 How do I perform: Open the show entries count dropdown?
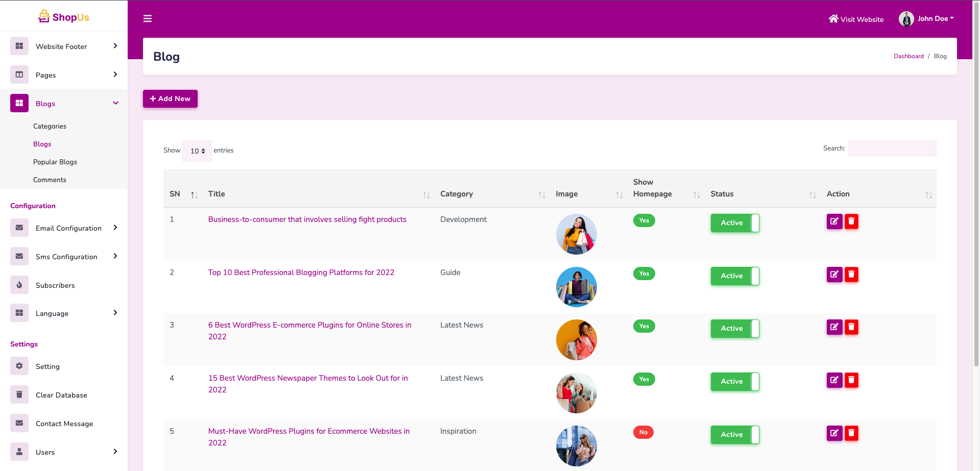click(x=197, y=151)
